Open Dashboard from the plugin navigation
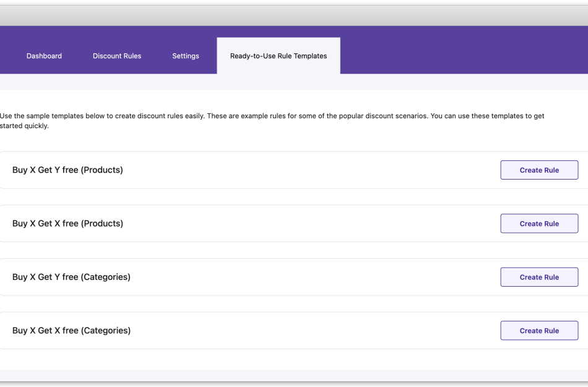Viewport: 588px width, 387px height. pyautogui.click(x=44, y=56)
